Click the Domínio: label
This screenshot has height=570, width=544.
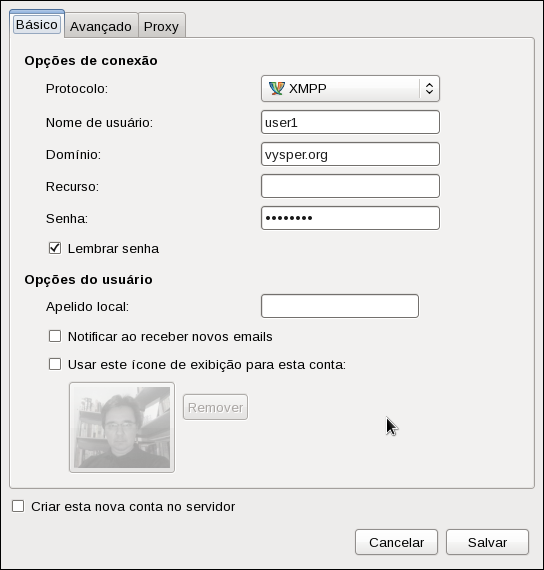pyautogui.click(x=73, y=154)
